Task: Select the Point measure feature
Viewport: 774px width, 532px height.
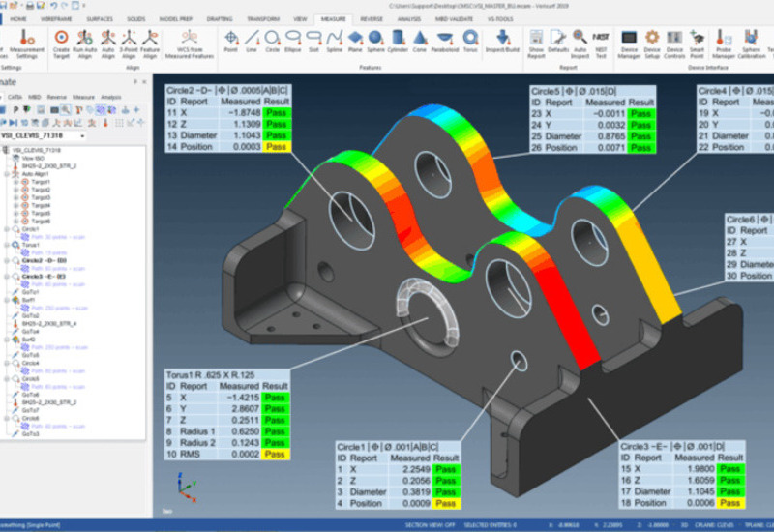Action: [230, 42]
